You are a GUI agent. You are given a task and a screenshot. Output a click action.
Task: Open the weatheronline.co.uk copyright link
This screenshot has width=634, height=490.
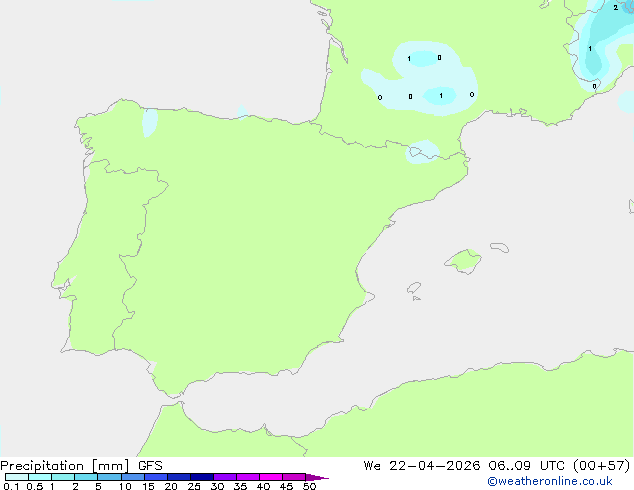tap(550, 481)
